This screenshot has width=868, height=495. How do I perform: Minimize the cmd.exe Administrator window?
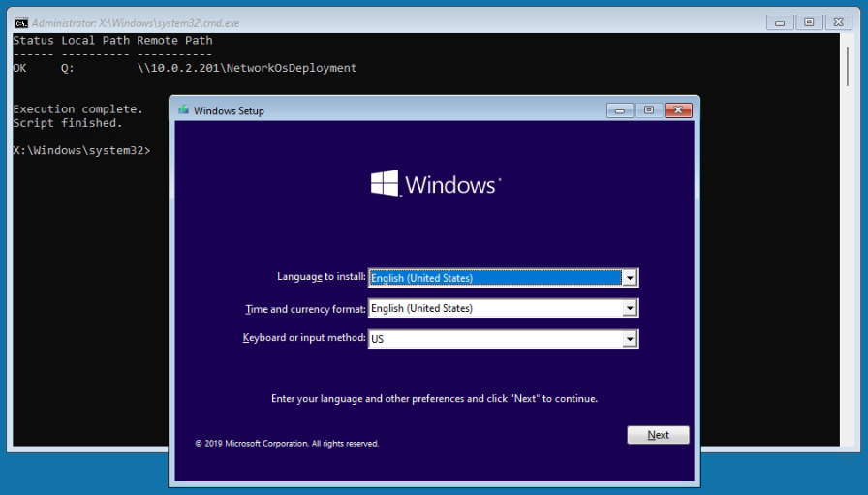[780, 22]
